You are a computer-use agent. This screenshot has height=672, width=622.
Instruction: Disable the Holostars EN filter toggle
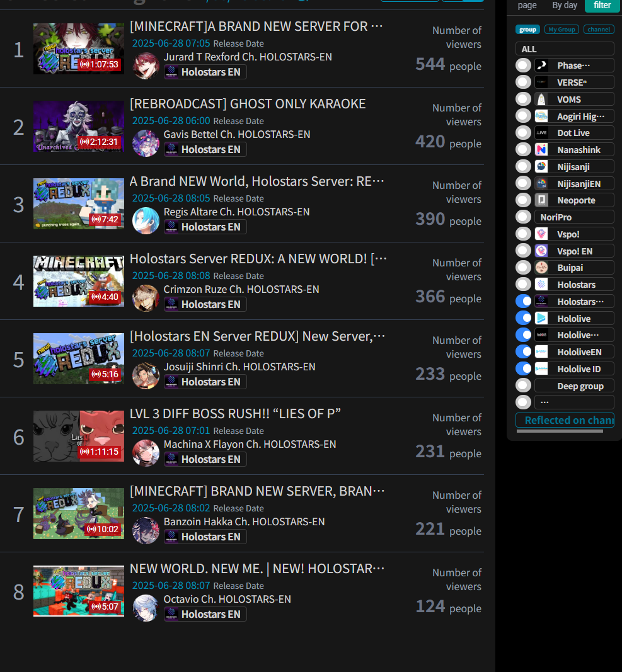pos(523,301)
